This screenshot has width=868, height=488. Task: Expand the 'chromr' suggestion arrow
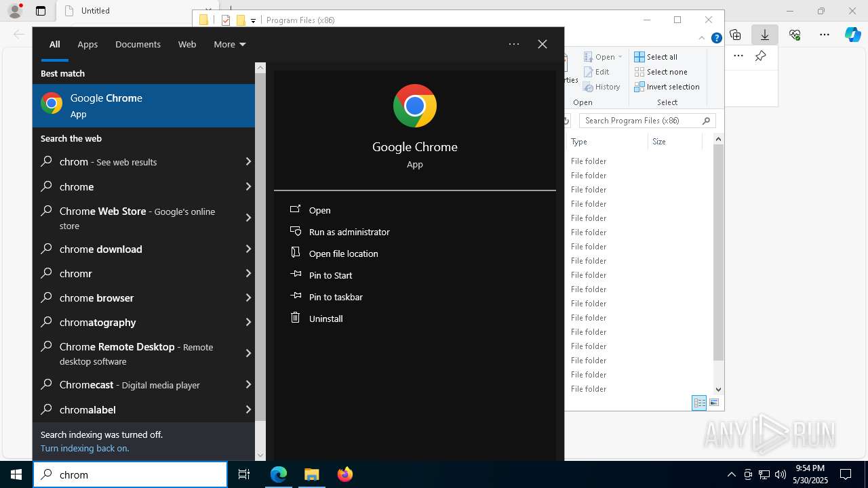point(248,273)
